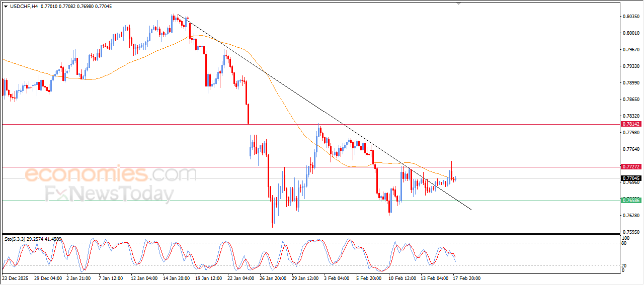The image size is (644, 285).
Task: Select the stochastic scale value 20
Action: click(625, 265)
